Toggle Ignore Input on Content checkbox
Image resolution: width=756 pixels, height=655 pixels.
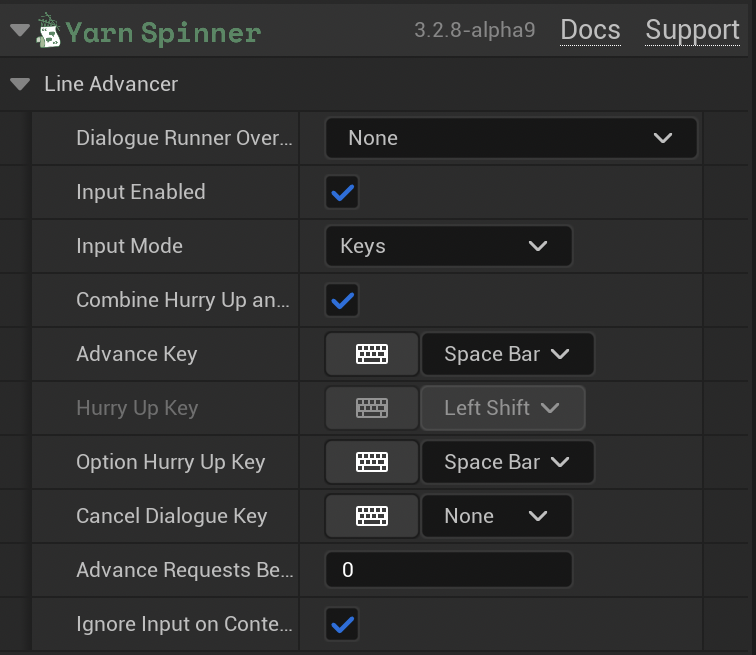tap(342, 624)
